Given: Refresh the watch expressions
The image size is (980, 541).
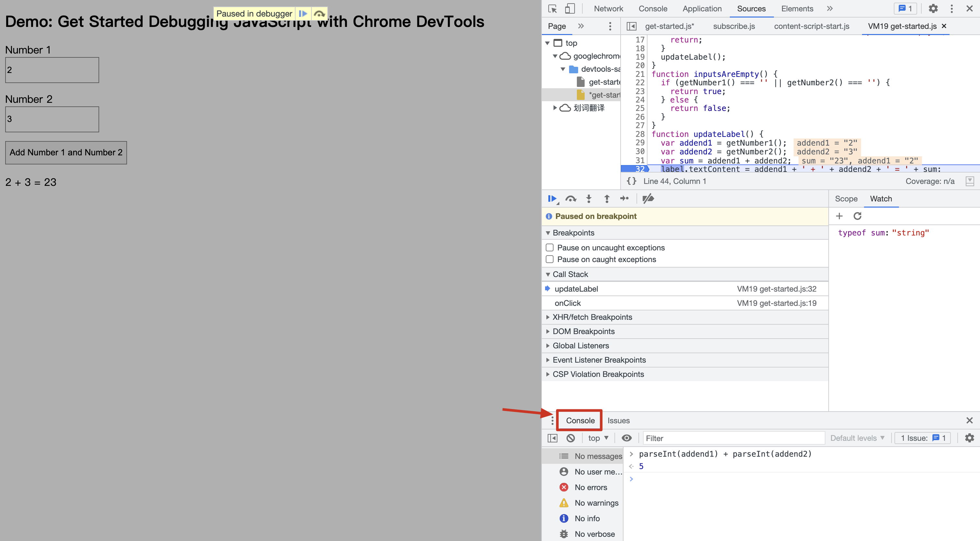Looking at the screenshot, I should (x=857, y=216).
